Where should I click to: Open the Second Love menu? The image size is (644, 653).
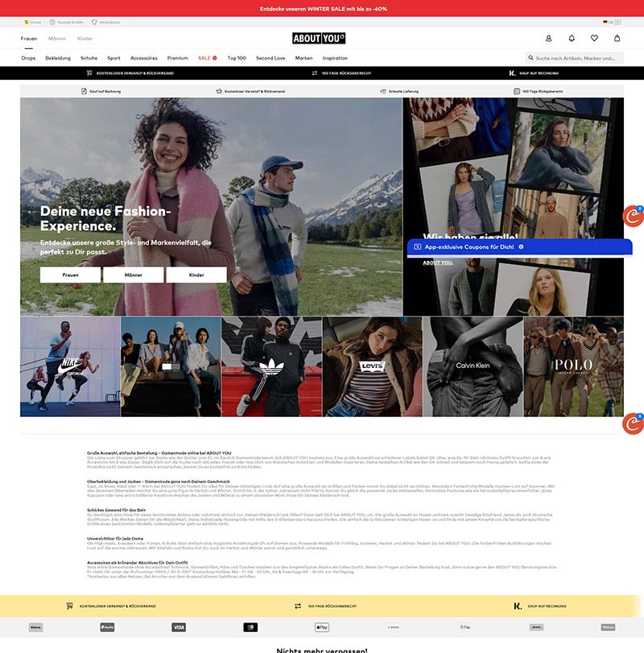pyautogui.click(x=270, y=58)
